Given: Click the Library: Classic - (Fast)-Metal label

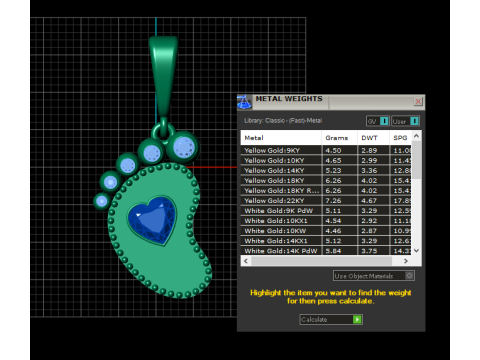Looking at the screenshot, I should pos(283,121).
